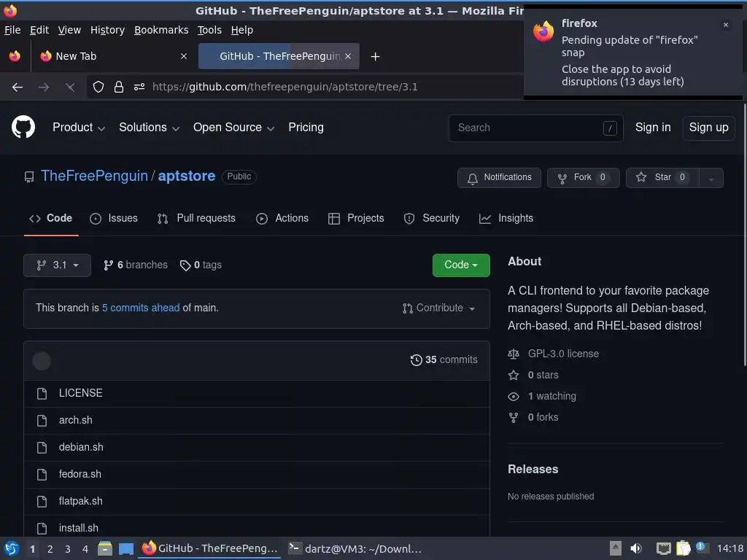Focus the GitHub Search field
Image resolution: width=747 pixels, height=560 pixels.
[535, 128]
